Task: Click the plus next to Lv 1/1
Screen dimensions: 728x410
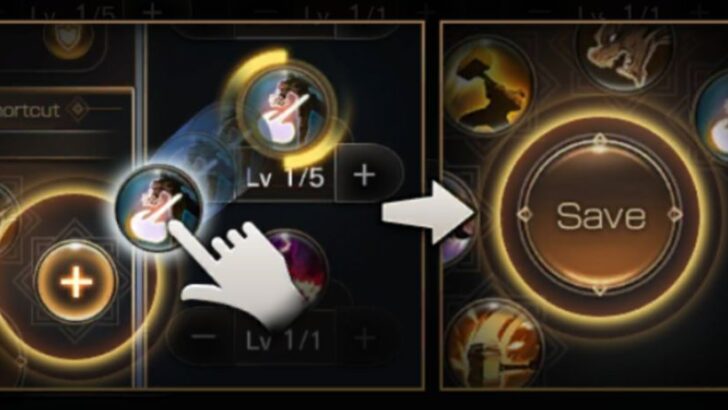Action: (x=364, y=338)
